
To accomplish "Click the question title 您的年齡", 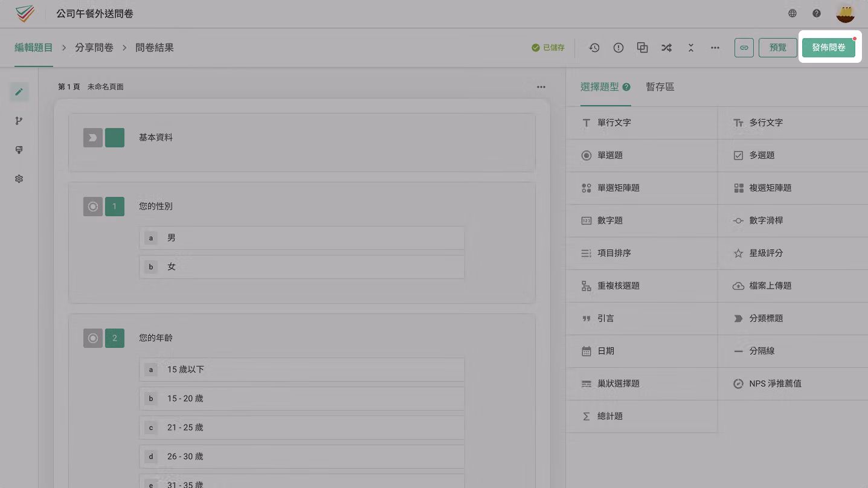I will [x=156, y=338].
